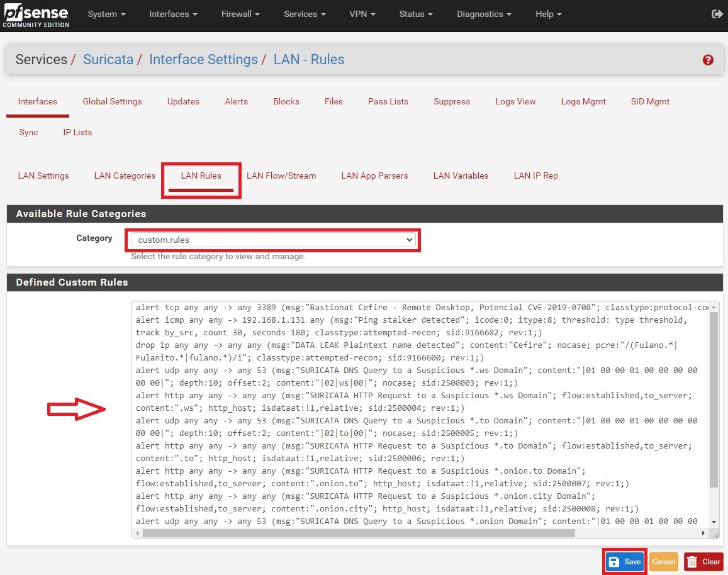Open the red help question mark icon
The image size is (728, 575).
coord(708,60)
